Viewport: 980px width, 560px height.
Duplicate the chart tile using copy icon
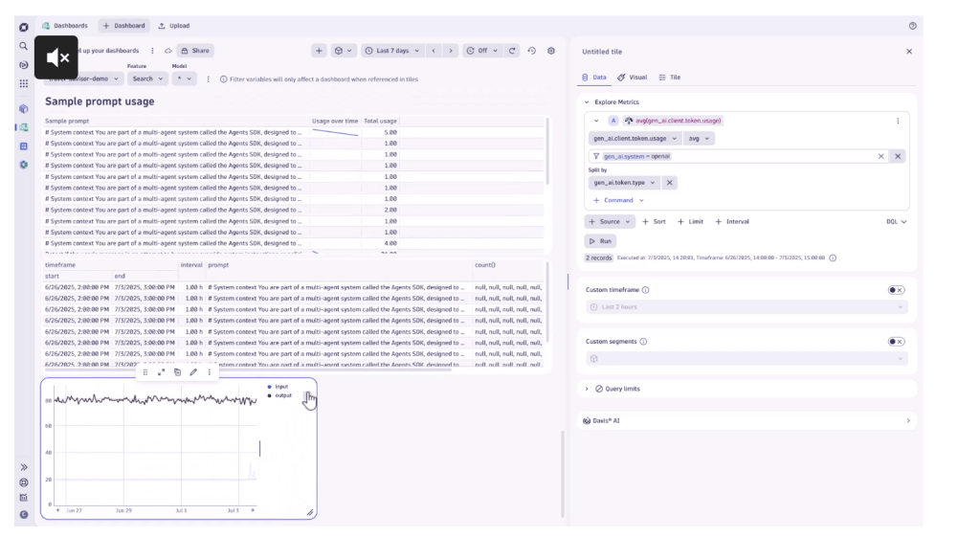177,372
